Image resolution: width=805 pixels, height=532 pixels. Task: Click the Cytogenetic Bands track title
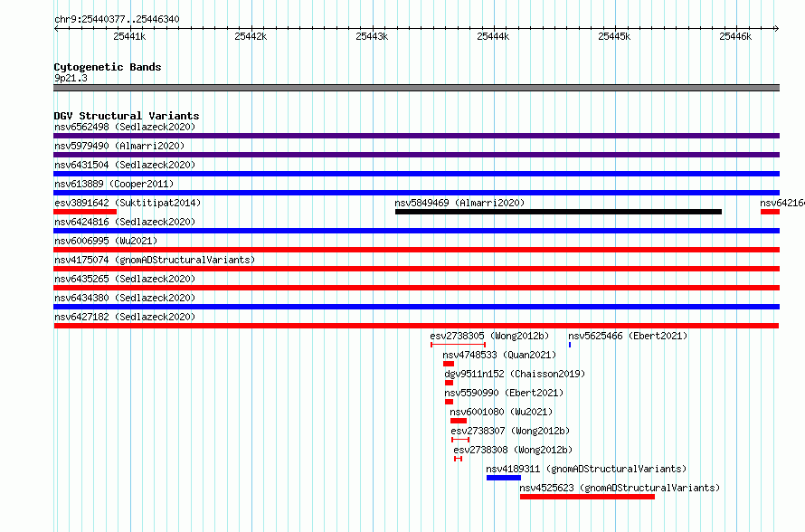tap(108, 67)
